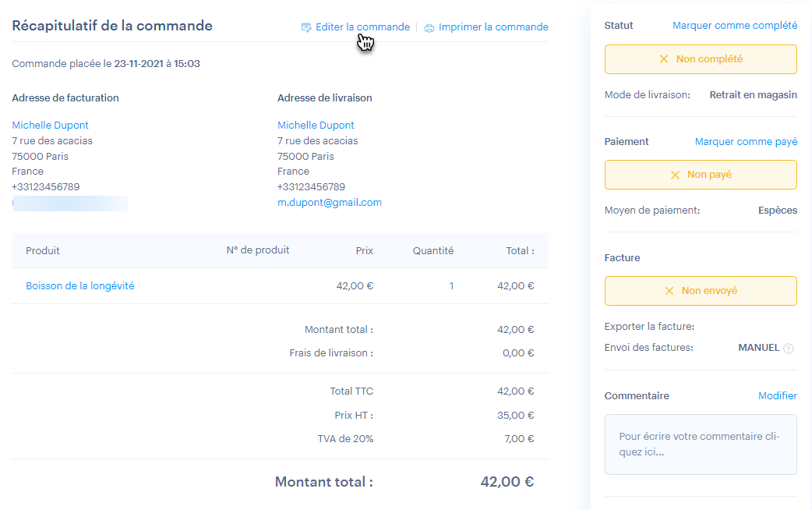Select Imprimer la commande link
The height and width of the screenshot is (510, 812).
(x=493, y=27)
